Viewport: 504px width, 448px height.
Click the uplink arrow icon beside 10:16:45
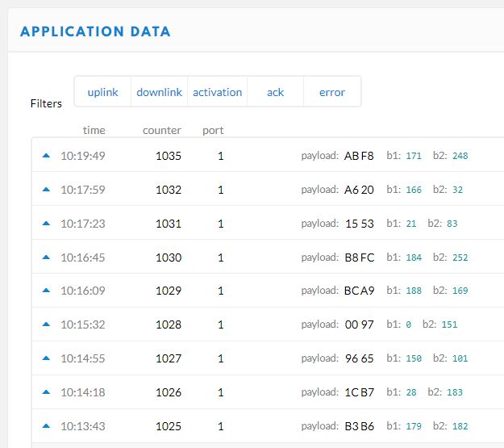click(46, 257)
